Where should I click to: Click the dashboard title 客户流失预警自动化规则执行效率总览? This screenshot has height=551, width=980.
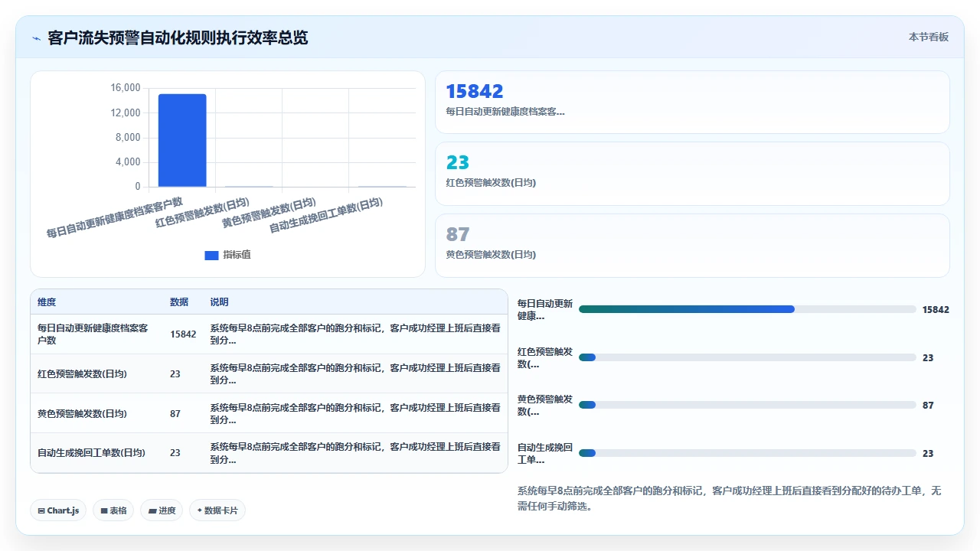178,37
